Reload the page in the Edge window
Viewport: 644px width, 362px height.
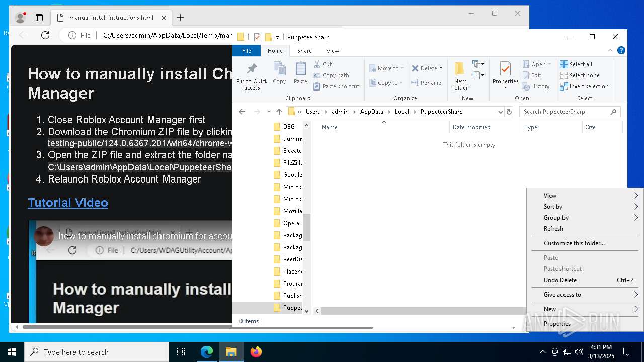(x=45, y=35)
